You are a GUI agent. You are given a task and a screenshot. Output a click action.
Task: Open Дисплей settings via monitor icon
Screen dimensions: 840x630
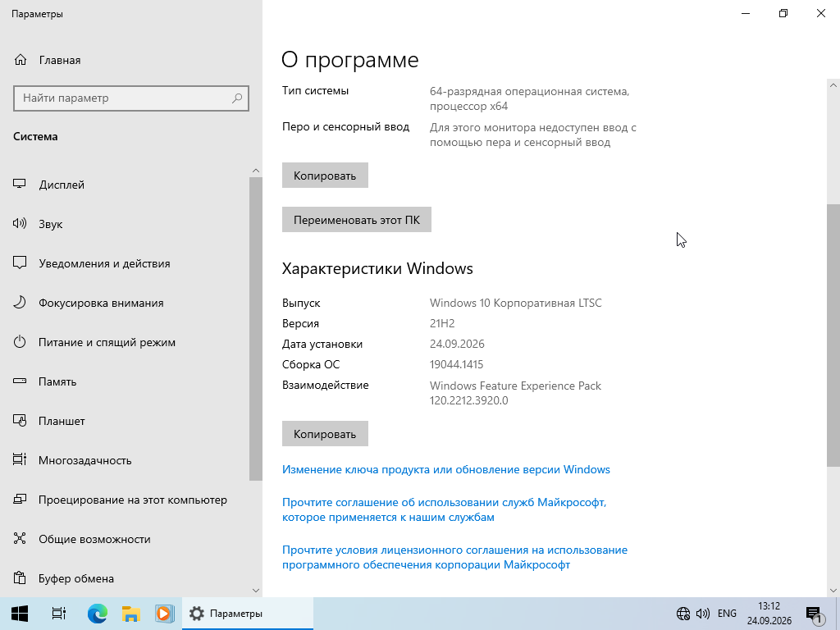(20, 185)
